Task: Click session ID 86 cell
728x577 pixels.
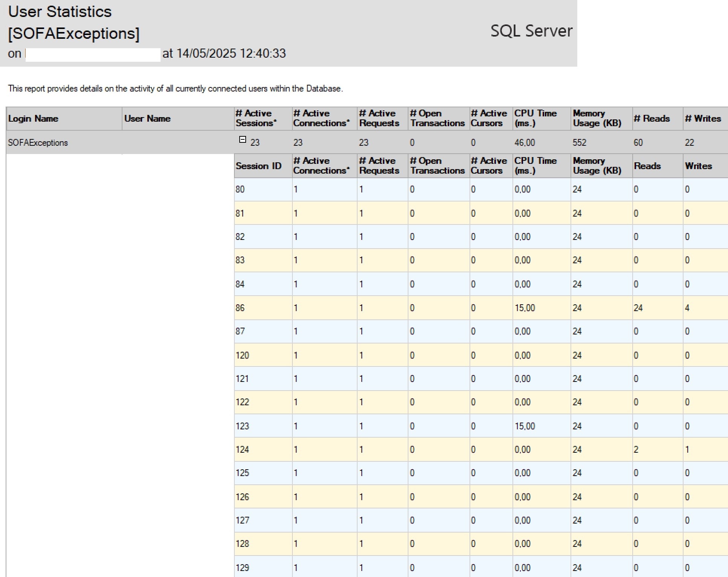Action: click(240, 308)
